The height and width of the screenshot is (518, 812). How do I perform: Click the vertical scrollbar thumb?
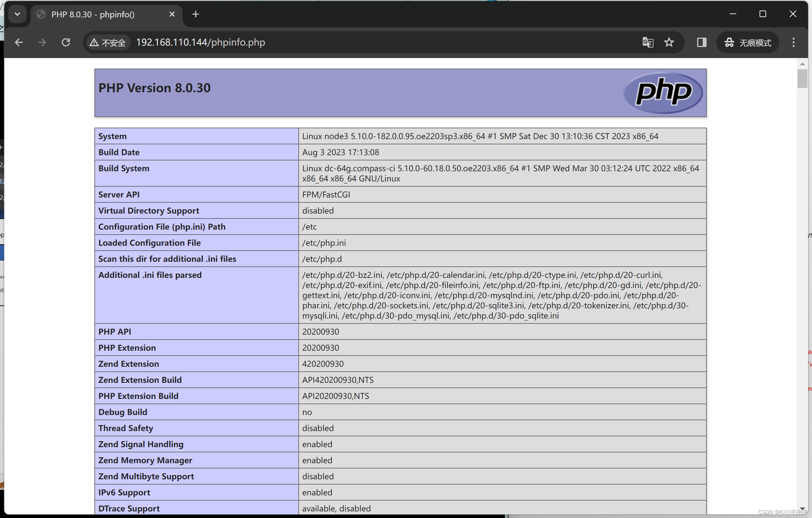[802, 78]
